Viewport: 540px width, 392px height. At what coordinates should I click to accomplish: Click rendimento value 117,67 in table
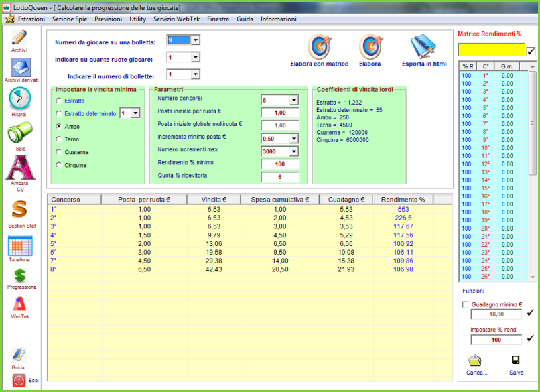pos(403,226)
